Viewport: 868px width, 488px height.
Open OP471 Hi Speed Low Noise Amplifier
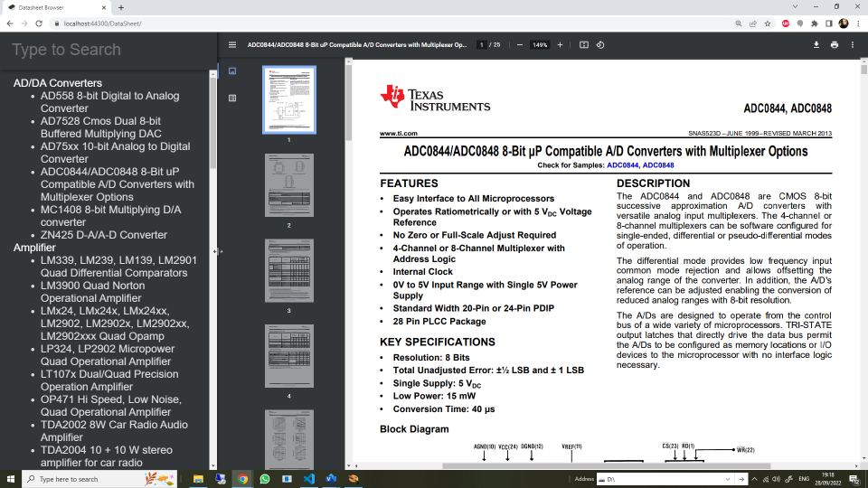(x=110, y=406)
